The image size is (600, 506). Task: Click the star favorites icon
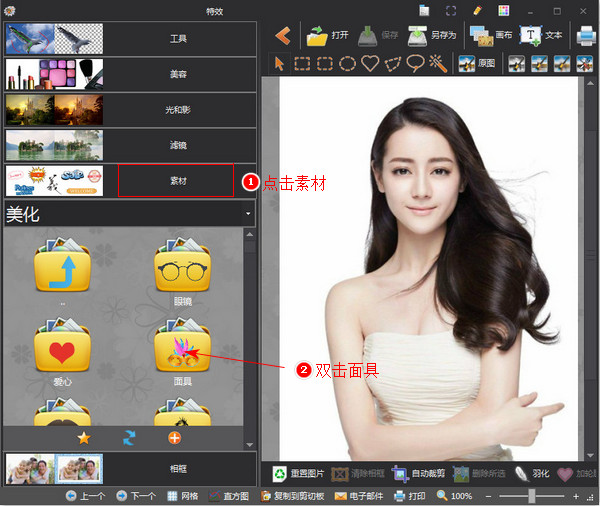[84, 438]
